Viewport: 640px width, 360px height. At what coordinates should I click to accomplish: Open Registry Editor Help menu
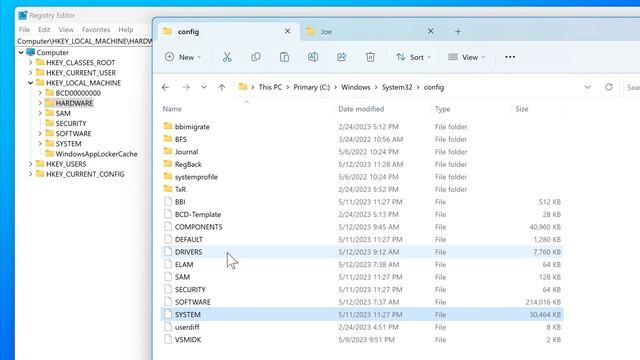126,30
